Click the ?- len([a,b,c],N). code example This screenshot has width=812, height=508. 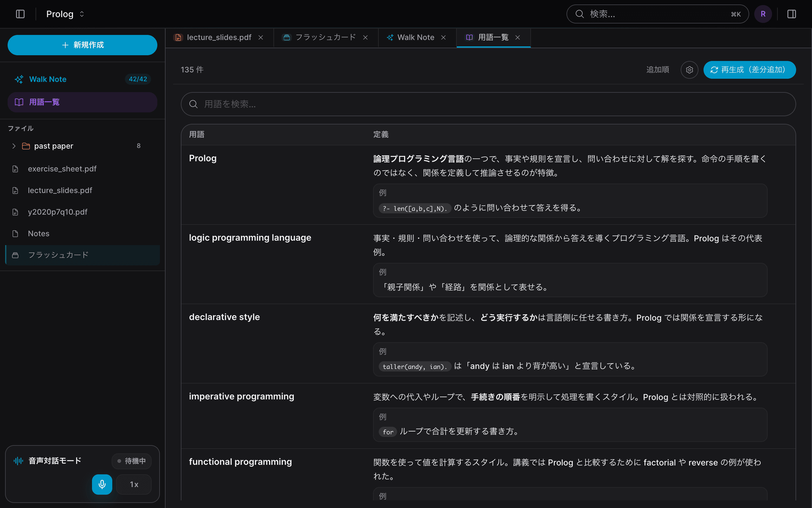pyautogui.click(x=415, y=208)
